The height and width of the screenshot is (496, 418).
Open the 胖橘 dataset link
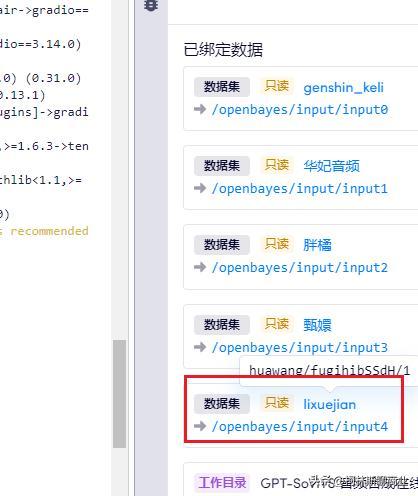tap(317, 245)
